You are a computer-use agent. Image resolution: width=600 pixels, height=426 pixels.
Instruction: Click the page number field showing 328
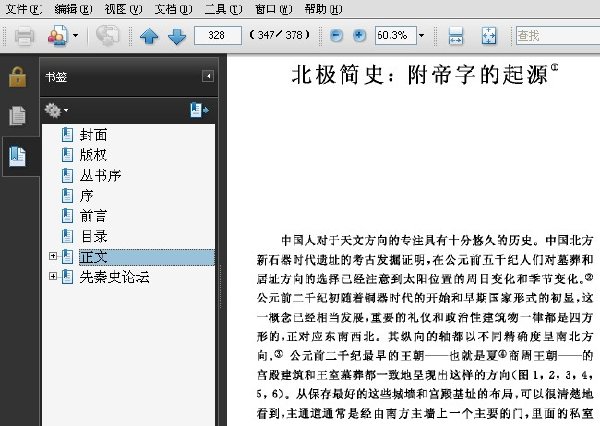217,35
